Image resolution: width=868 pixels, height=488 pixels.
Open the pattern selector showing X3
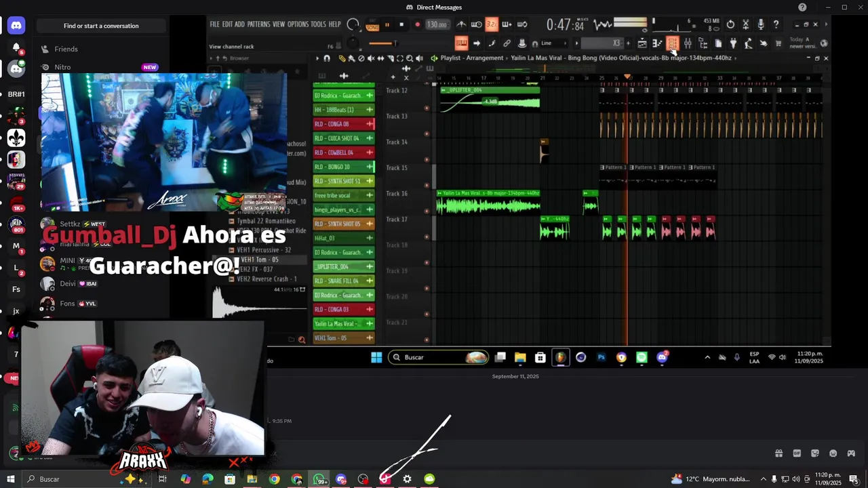tap(603, 43)
